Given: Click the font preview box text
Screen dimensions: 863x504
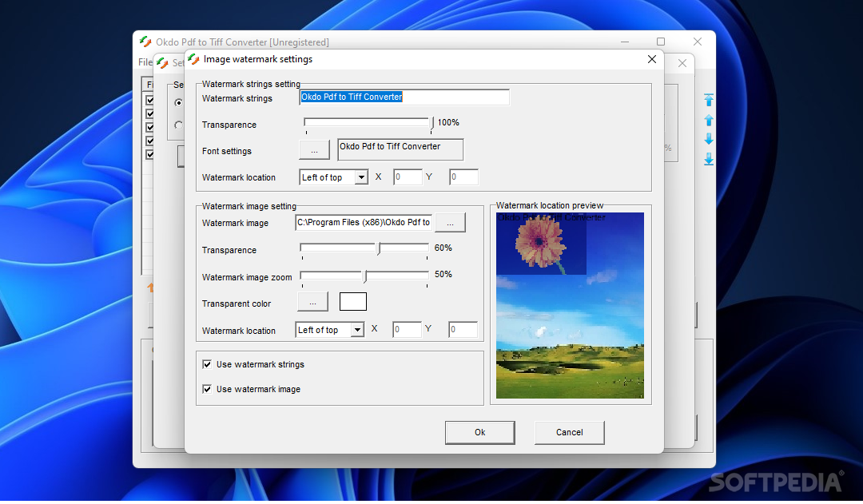Looking at the screenshot, I should point(390,146).
